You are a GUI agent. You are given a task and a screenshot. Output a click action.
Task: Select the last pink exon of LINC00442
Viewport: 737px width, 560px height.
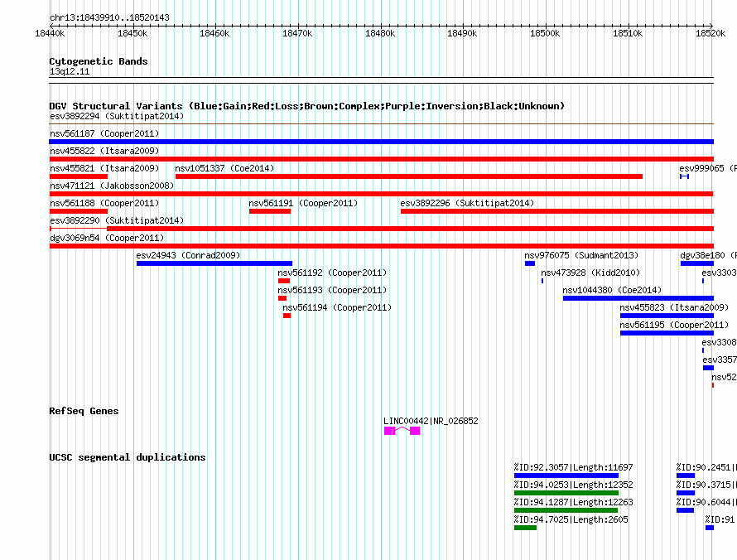point(415,431)
